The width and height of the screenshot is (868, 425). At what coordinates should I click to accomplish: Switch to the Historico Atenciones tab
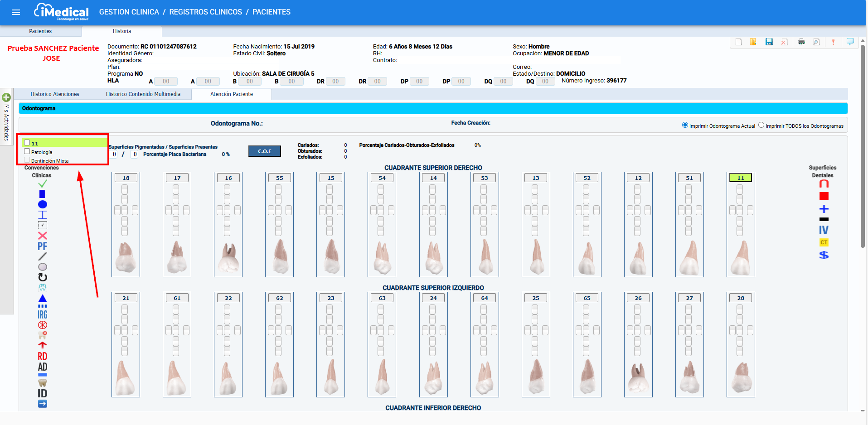[x=55, y=94]
